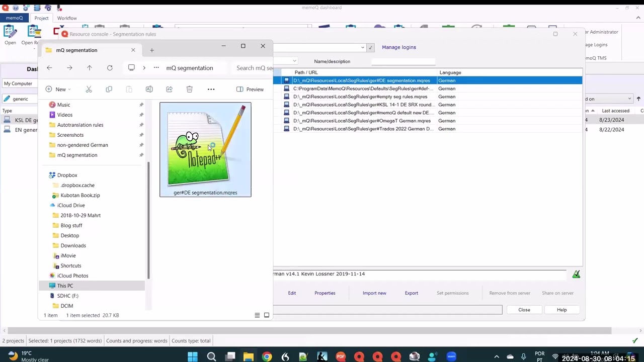This screenshot has width=644, height=362.
Task: Open the memoQ application tab
Action: pos(14,18)
